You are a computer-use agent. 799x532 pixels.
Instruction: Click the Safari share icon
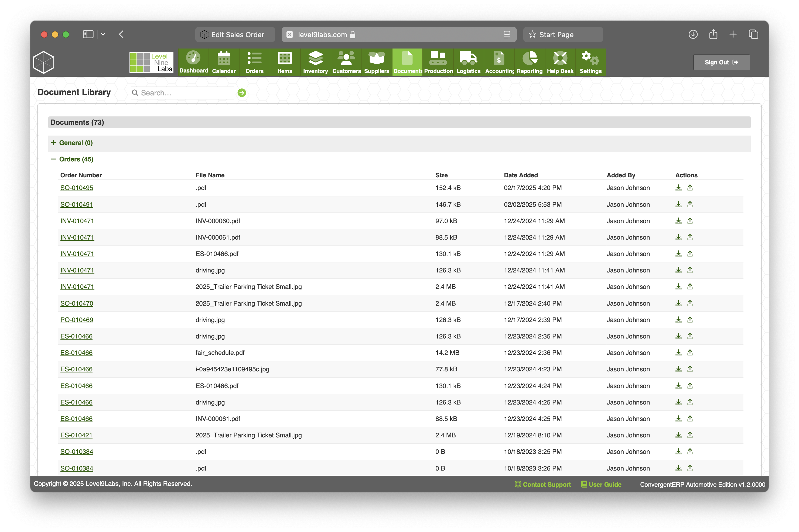[x=713, y=34]
